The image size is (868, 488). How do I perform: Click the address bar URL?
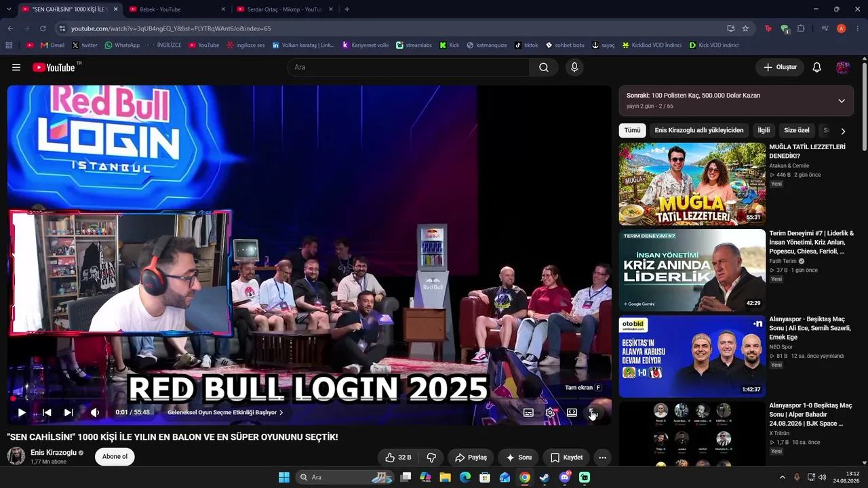(x=171, y=28)
